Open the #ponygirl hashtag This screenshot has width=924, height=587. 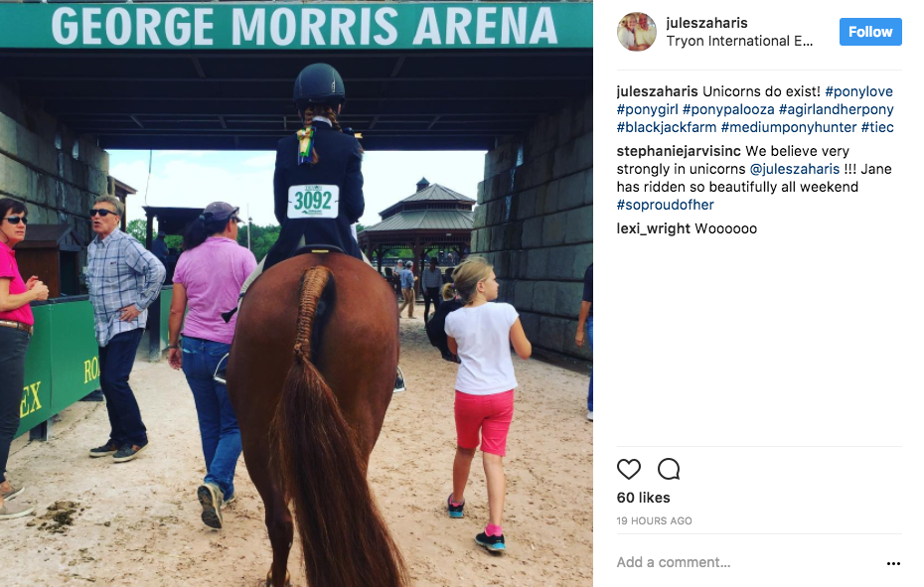[x=647, y=109]
